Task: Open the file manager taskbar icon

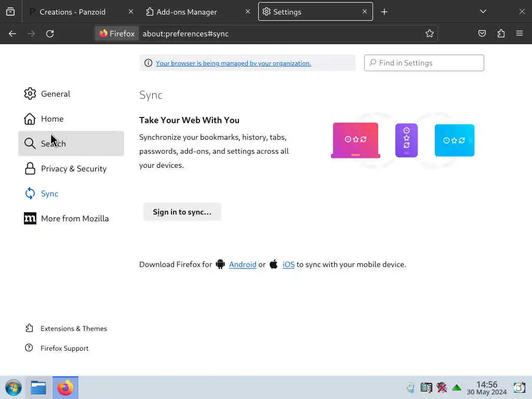Action: (38, 388)
